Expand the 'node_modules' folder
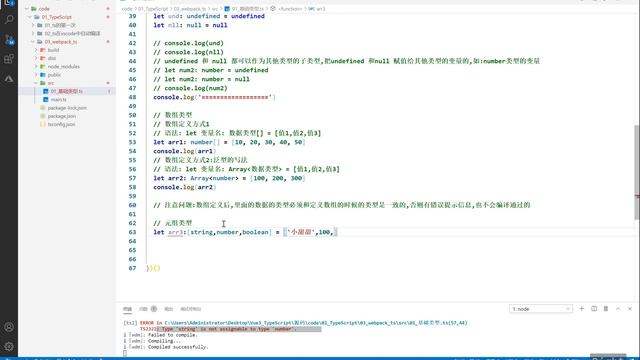Screen dimensions: 640x360 click(36, 67)
